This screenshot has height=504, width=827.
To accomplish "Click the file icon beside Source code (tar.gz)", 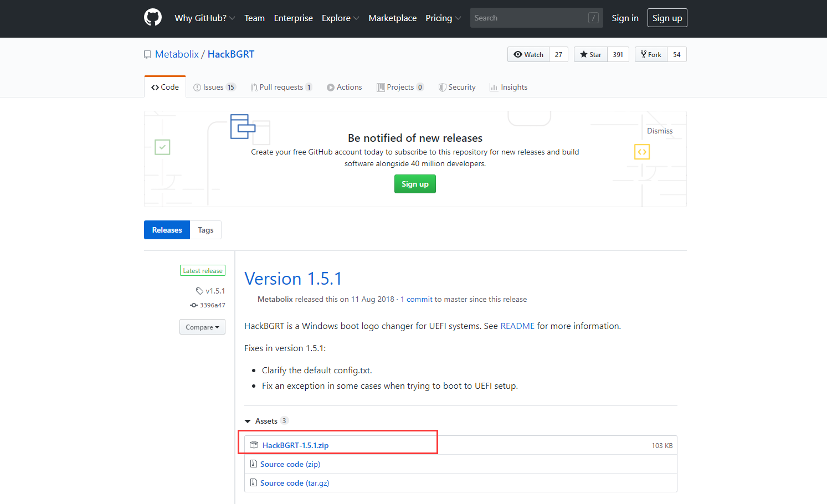I will 254,482.
